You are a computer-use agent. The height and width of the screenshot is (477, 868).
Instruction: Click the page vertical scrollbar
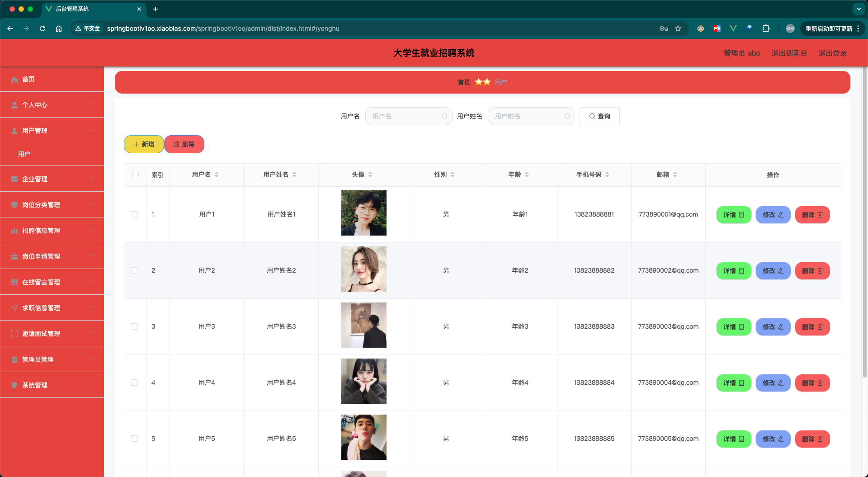coord(864,222)
